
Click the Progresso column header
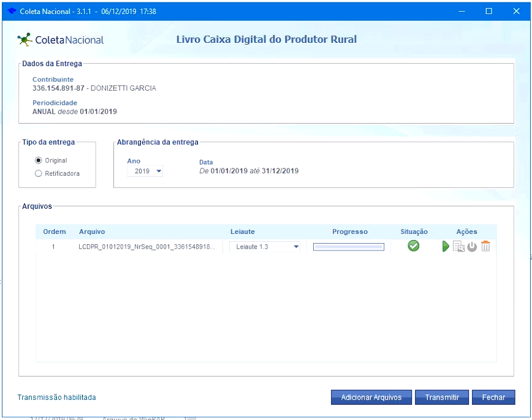(x=350, y=231)
